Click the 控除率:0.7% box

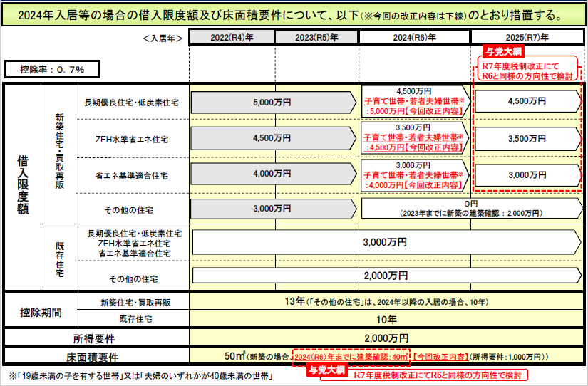[x=52, y=69]
